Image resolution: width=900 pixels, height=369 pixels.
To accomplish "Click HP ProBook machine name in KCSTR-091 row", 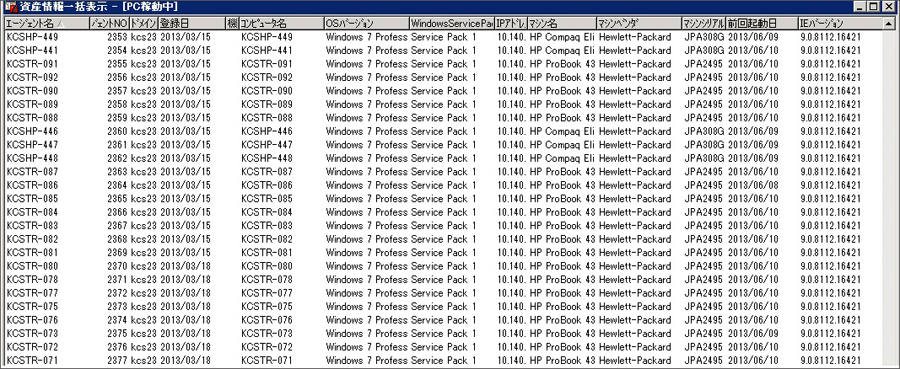I will [562, 64].
